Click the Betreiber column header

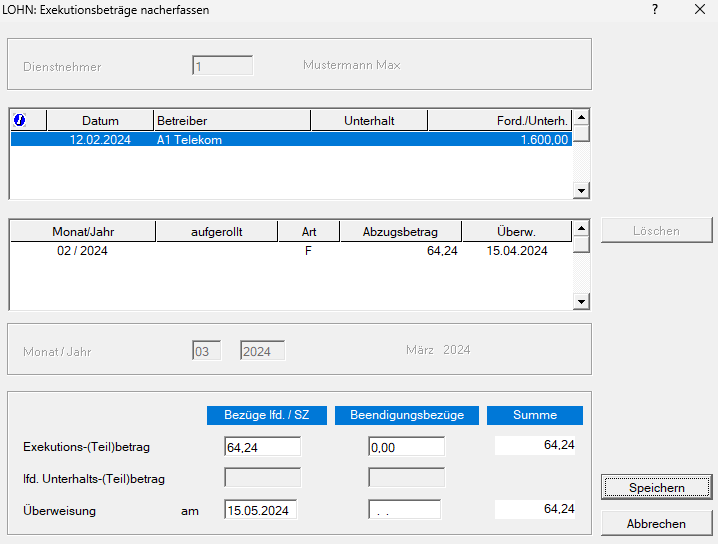click(x=231, y=121)
